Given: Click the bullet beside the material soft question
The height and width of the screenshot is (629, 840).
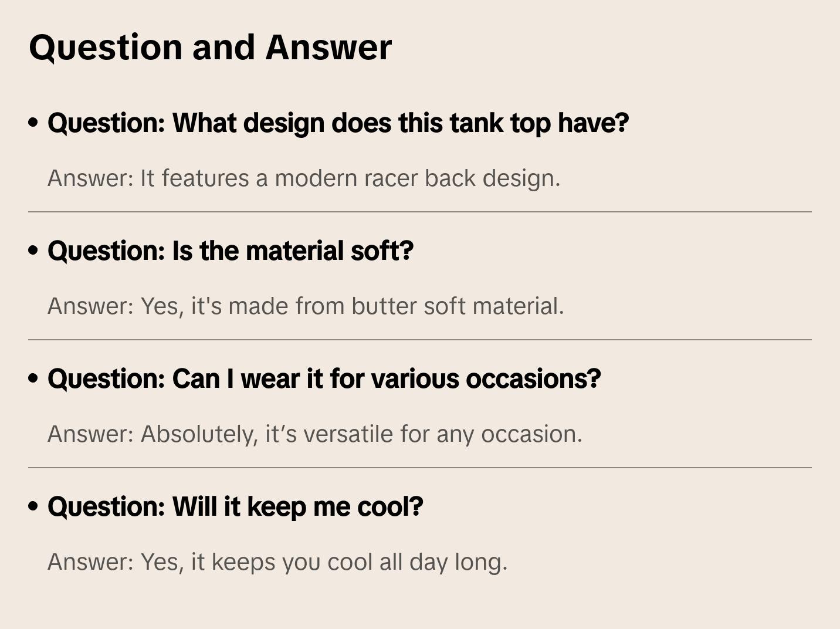Looking at the screenshot, I should pos(33,251).
